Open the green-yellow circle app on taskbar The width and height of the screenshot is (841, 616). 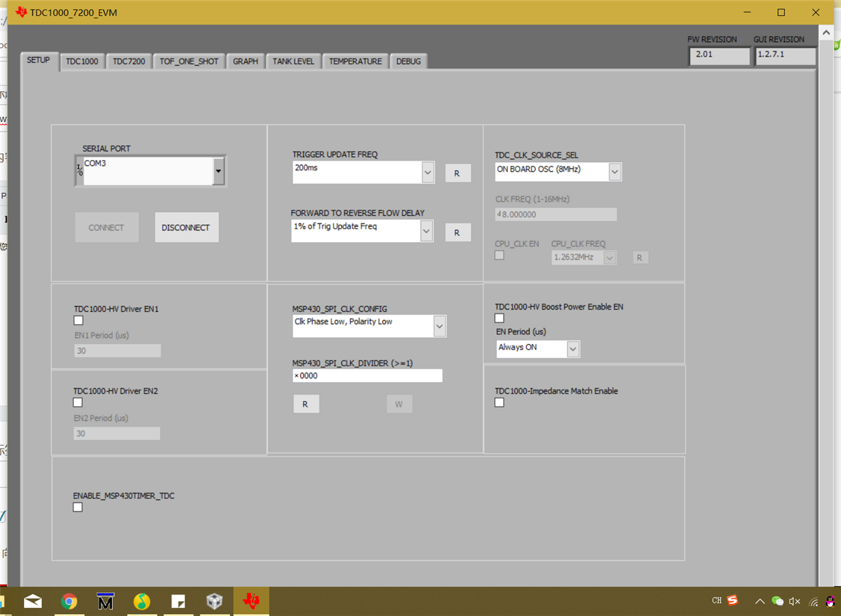pyautogui.click(x=142, y=602)
